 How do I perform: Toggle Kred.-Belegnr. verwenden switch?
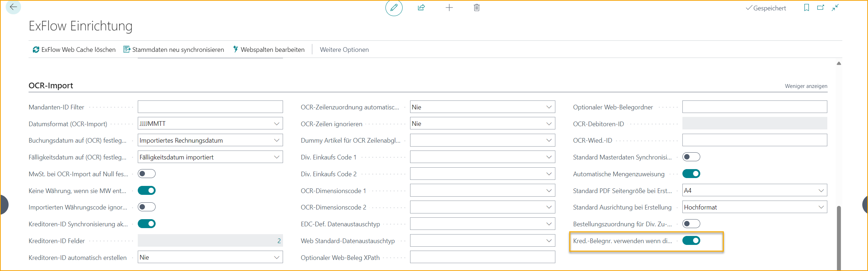coord(691,241)
